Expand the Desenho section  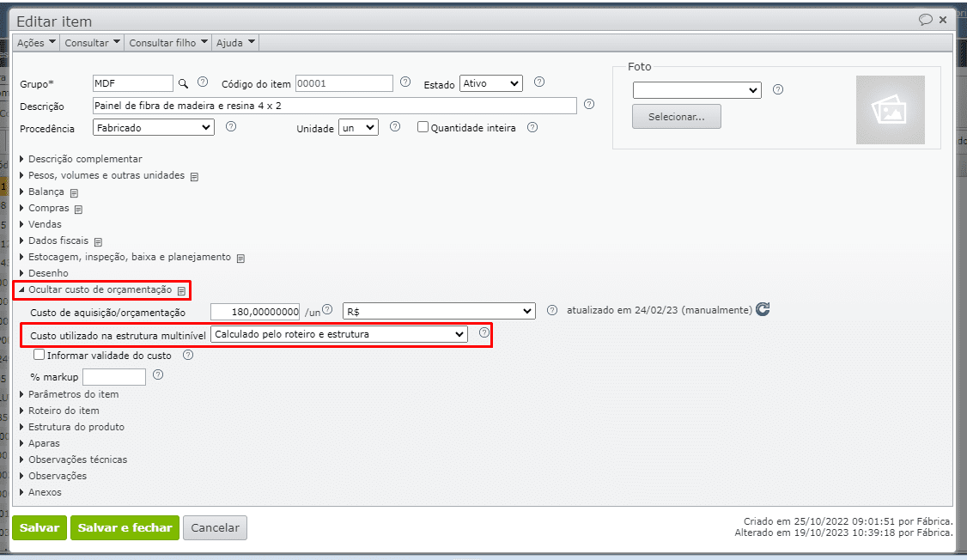(47, 273)
